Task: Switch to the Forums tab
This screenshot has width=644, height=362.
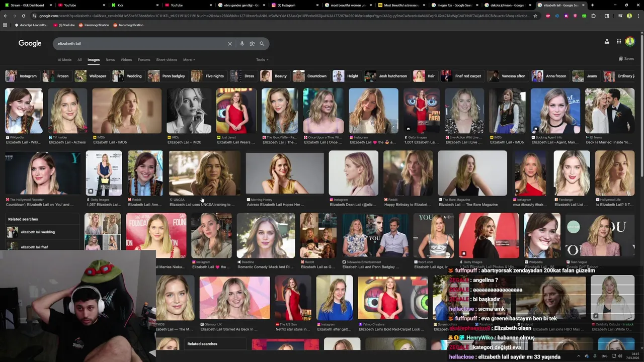Action: pyautogui.click(x=144, y=60)
